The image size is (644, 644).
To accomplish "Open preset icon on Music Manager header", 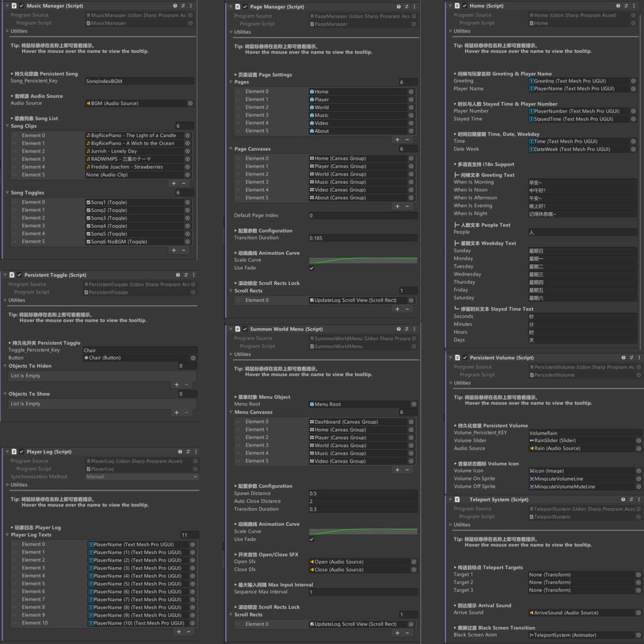I will click(183, 6).
